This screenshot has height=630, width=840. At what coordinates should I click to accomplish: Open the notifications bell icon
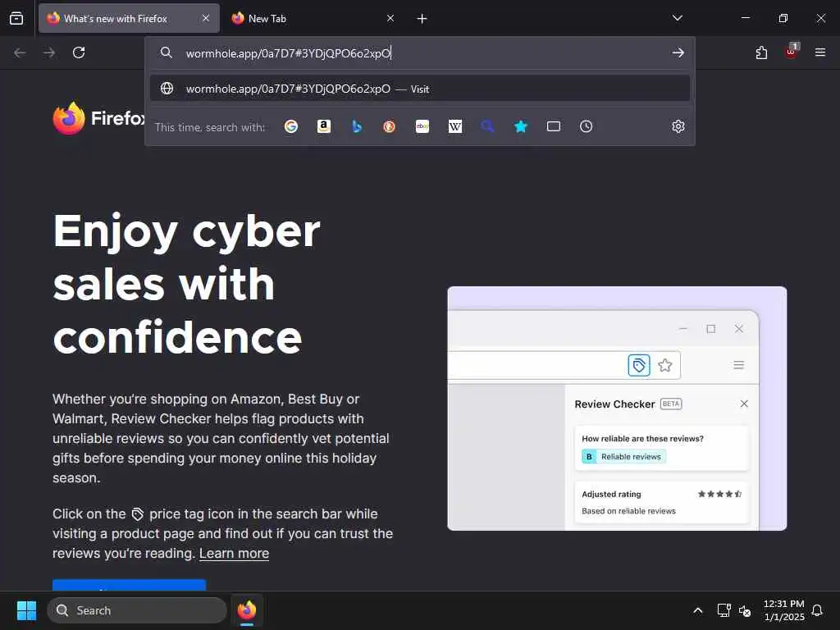tap(817, 610)
